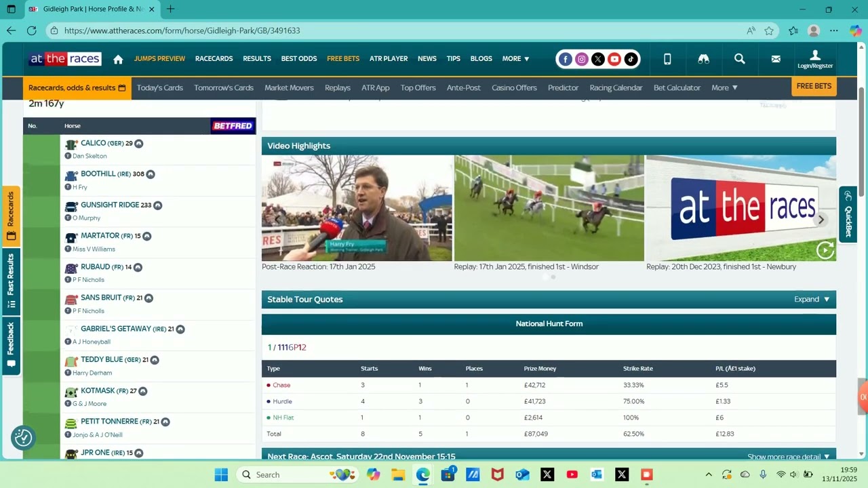Image resolution: width=868 pixels, height=488 pixels.
Task: Toggle Read Aloud icon in address bar
Action: click(x=751, y=30)
